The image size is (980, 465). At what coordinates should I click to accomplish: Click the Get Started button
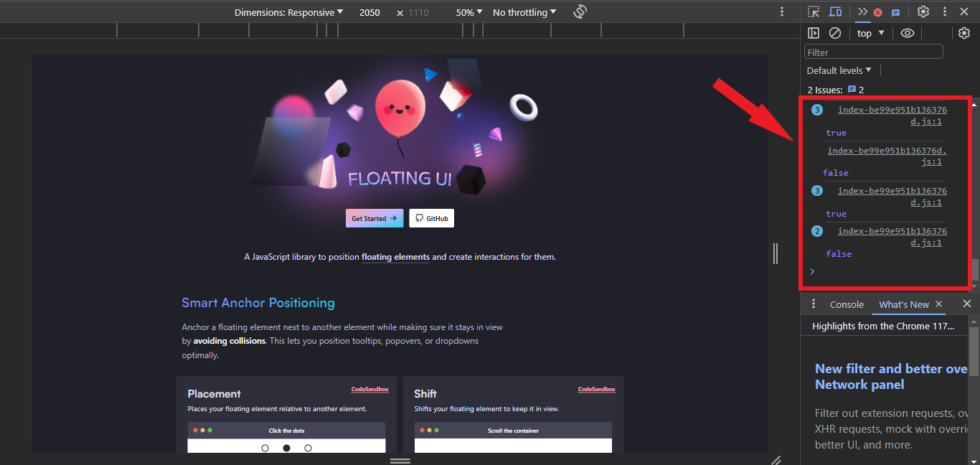click(x=374, y=217)
